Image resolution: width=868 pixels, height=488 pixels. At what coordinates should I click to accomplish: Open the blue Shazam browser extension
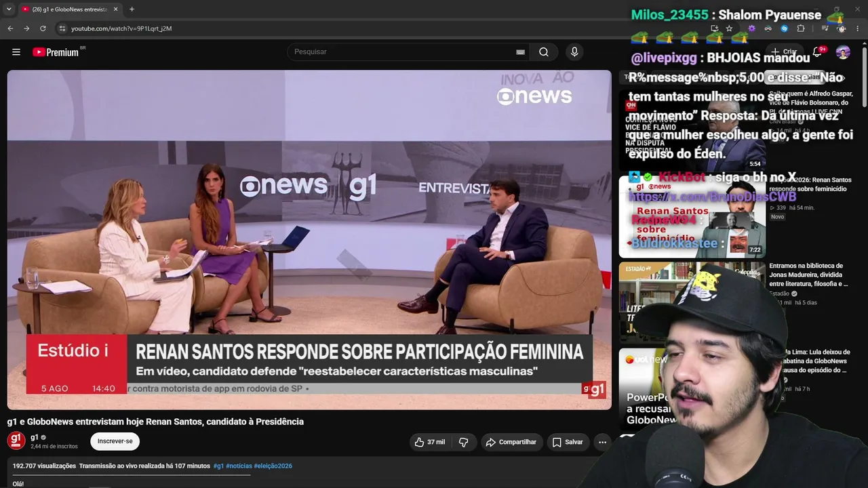[785, 28]
